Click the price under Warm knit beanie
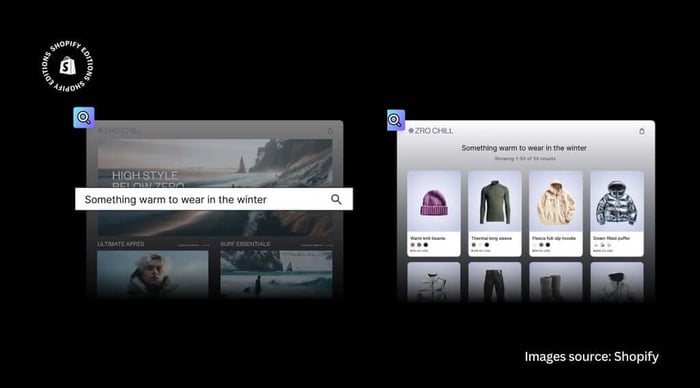 pos(419,251)
